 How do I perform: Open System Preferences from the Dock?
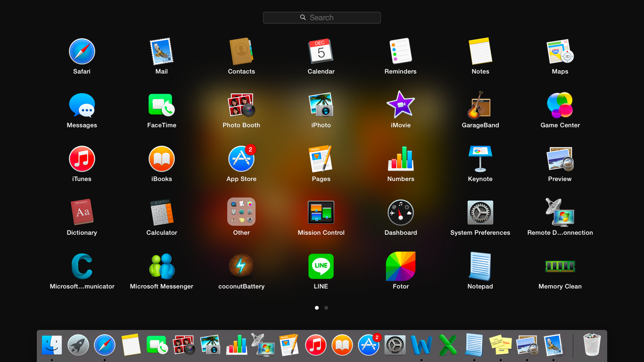pyautogui.click(x=395, y=345)
